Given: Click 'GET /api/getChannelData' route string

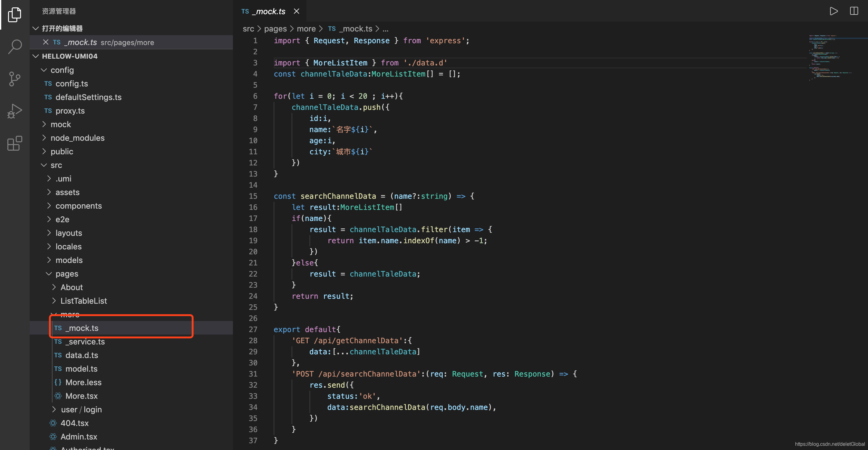Looking at the screenshot, I should 347,340.
